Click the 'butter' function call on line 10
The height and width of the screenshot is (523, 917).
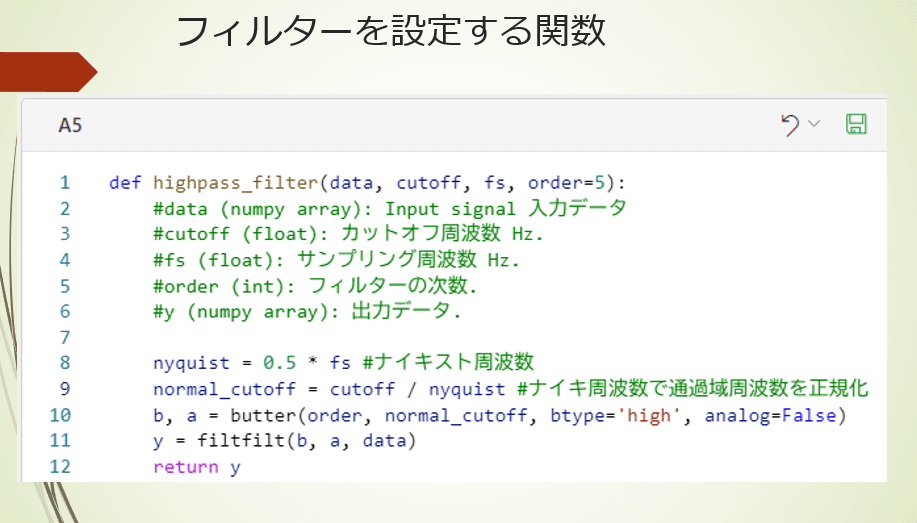tap(264, 415)
